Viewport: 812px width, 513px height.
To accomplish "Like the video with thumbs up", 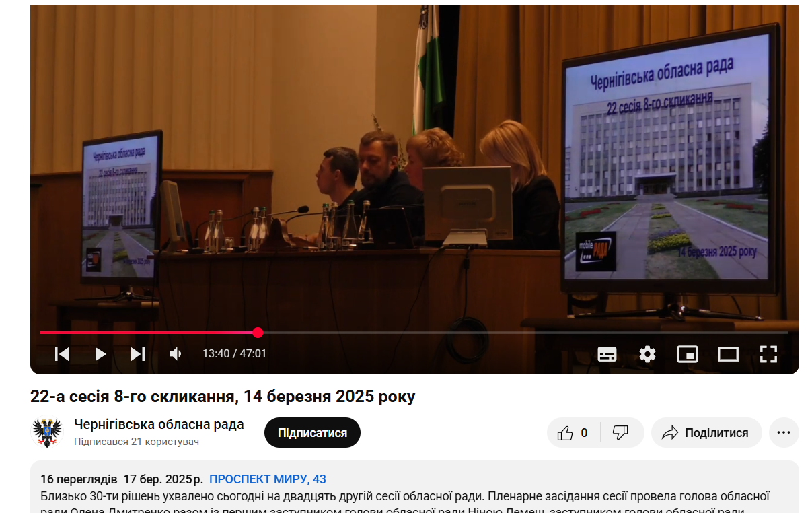I will tap(573, 433).
